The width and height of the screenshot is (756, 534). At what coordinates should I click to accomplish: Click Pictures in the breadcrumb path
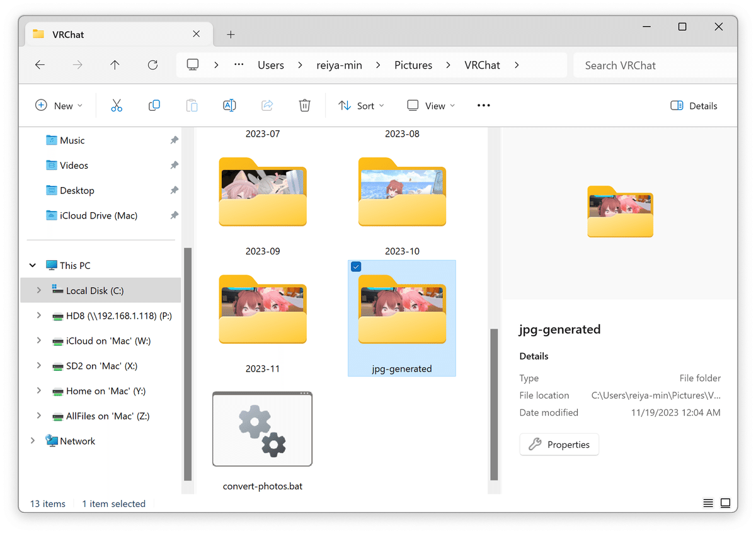pos(413,65)
